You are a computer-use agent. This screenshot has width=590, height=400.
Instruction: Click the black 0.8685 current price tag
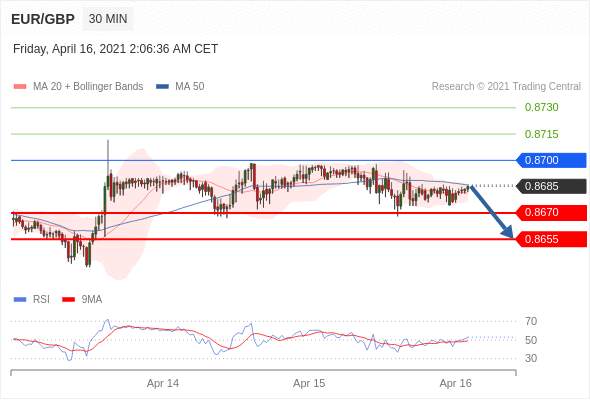[552, 186]
